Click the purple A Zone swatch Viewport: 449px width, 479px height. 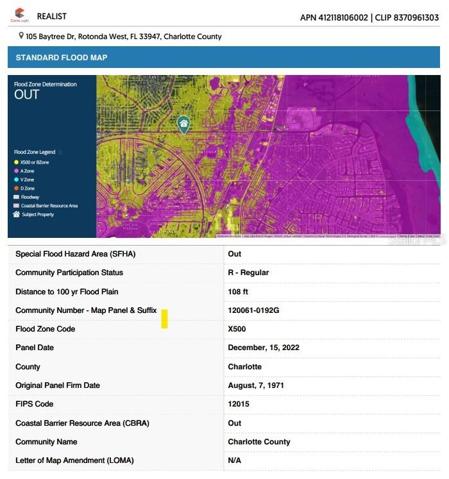pos(16,171)
